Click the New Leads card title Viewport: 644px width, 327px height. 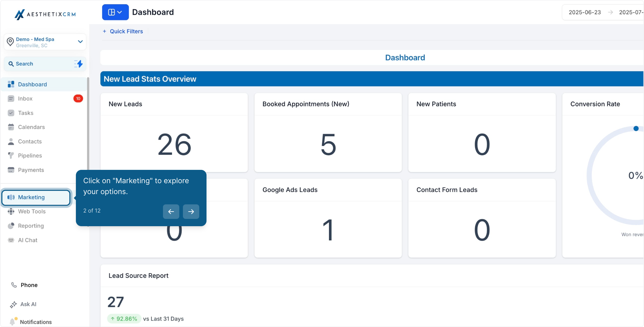125,104
